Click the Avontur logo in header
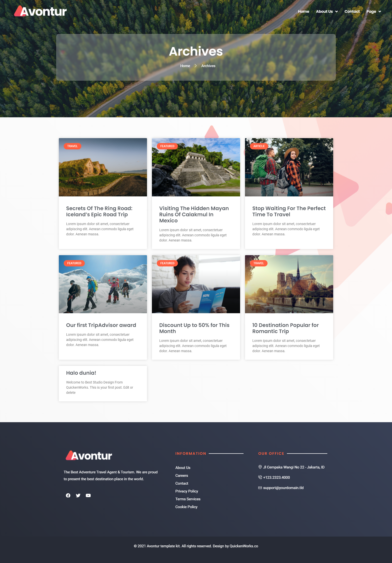 40,11
